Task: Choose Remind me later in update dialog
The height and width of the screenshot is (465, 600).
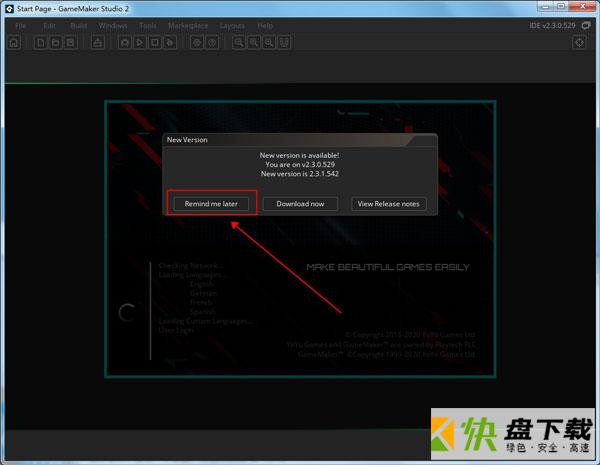Action: pyautogui.click(x=211, y=204)
